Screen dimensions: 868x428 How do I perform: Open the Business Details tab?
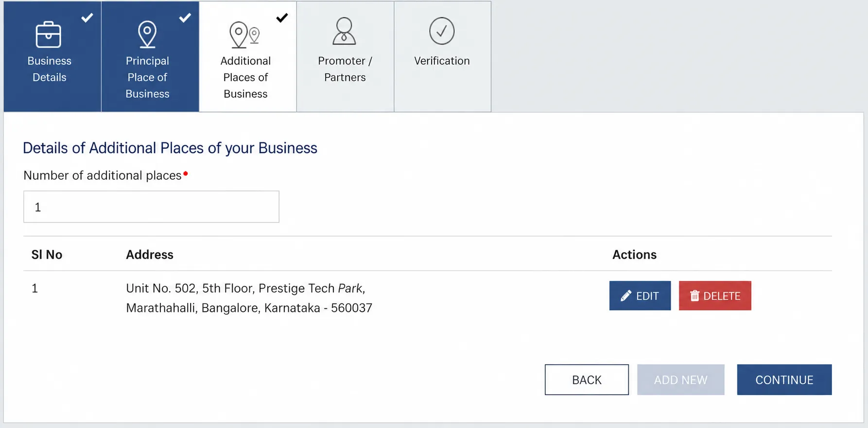pos(52,56)
